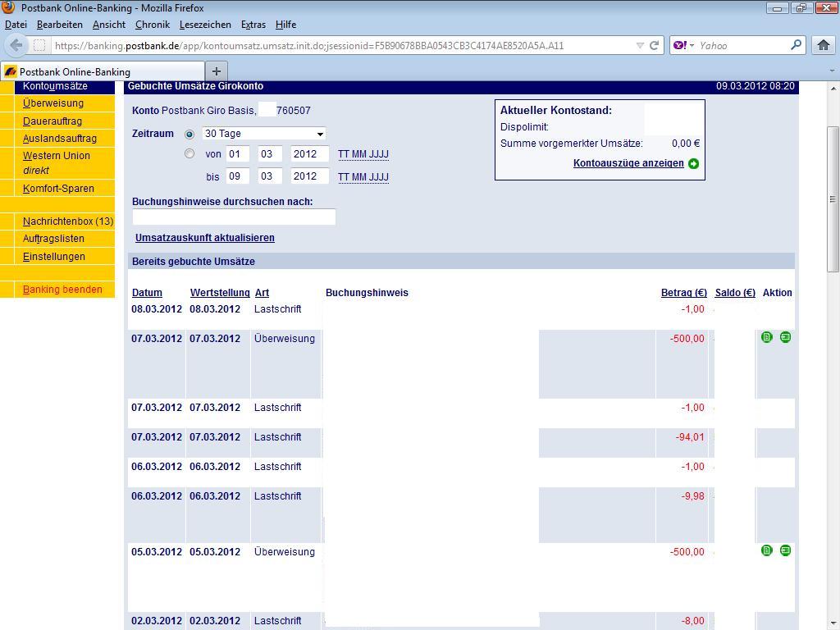Click the Postbank favicon on the browser tab

pyautogui.click(x=10, y=72)
